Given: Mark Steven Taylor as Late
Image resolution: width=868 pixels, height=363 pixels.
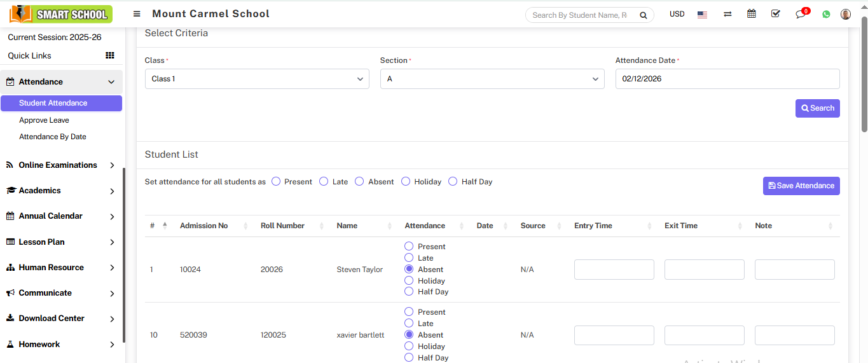Looking at the screenshot, I should [x=409, y=258].
